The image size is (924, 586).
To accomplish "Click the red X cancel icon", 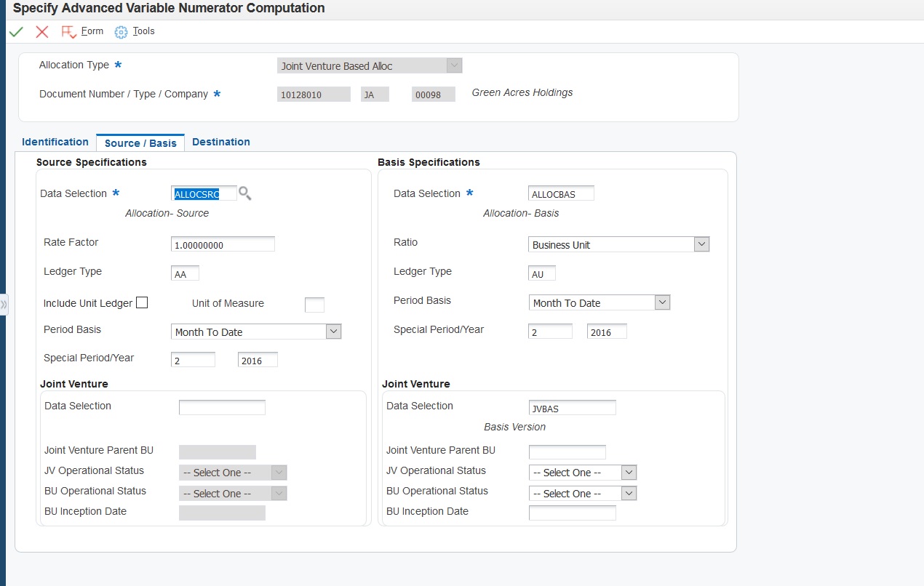I will click(x=42, y=32).
